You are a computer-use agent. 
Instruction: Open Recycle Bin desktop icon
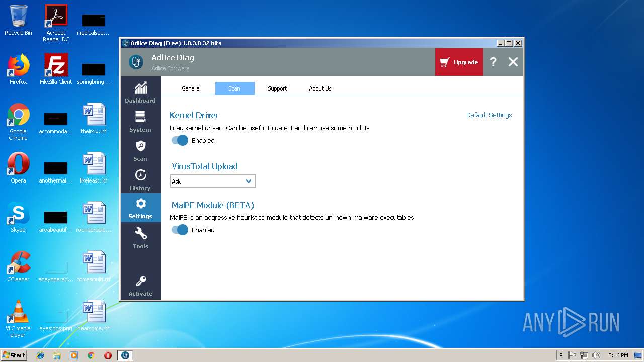tap(18, 20)
